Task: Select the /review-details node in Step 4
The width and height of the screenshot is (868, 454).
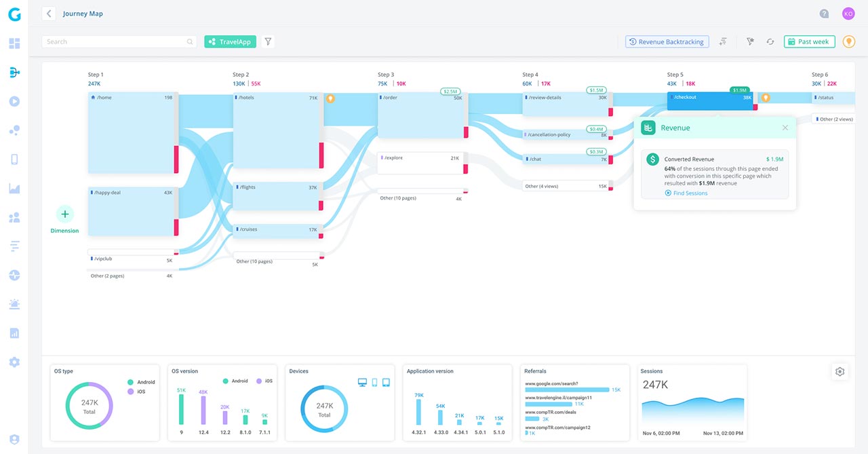Action: (x=568, y=104)
